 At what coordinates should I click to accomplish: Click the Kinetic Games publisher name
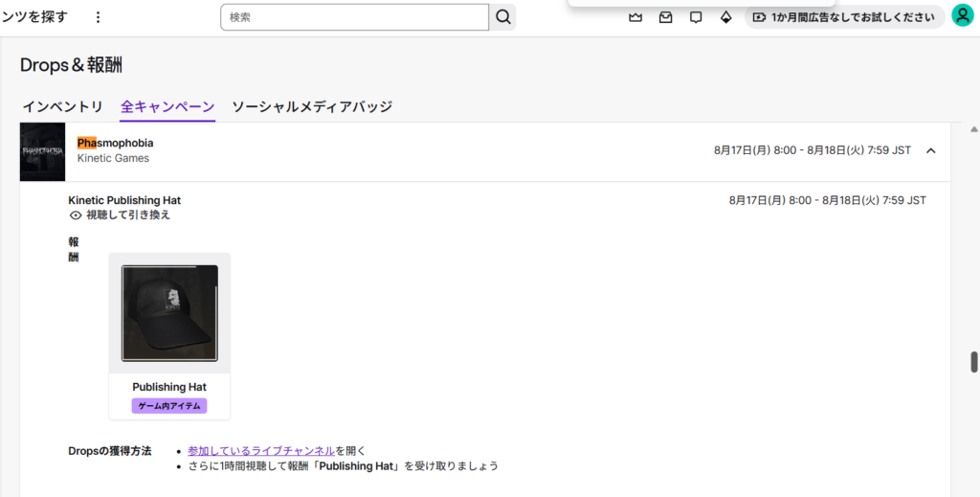pyautogui.click(x=113, y=158)
